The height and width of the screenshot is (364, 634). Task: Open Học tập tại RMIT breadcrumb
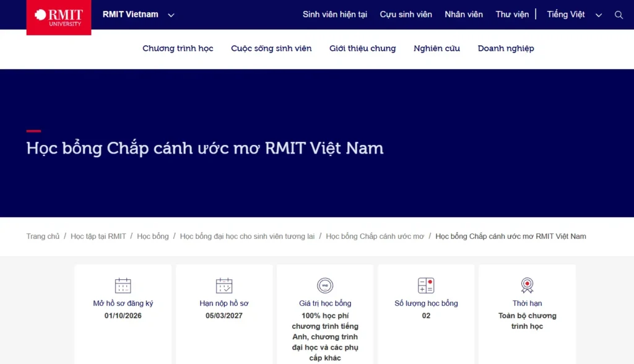[98, 236]
